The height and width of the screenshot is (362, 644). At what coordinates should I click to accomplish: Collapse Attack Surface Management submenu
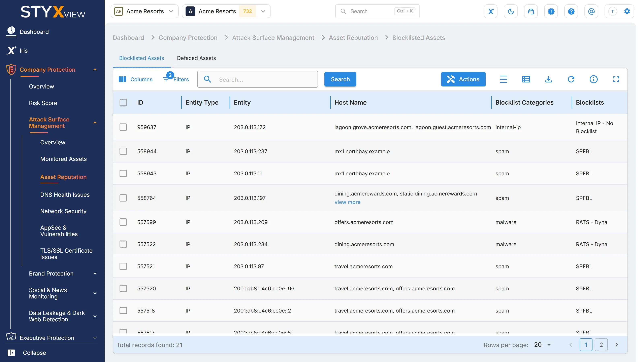point(95,123)
